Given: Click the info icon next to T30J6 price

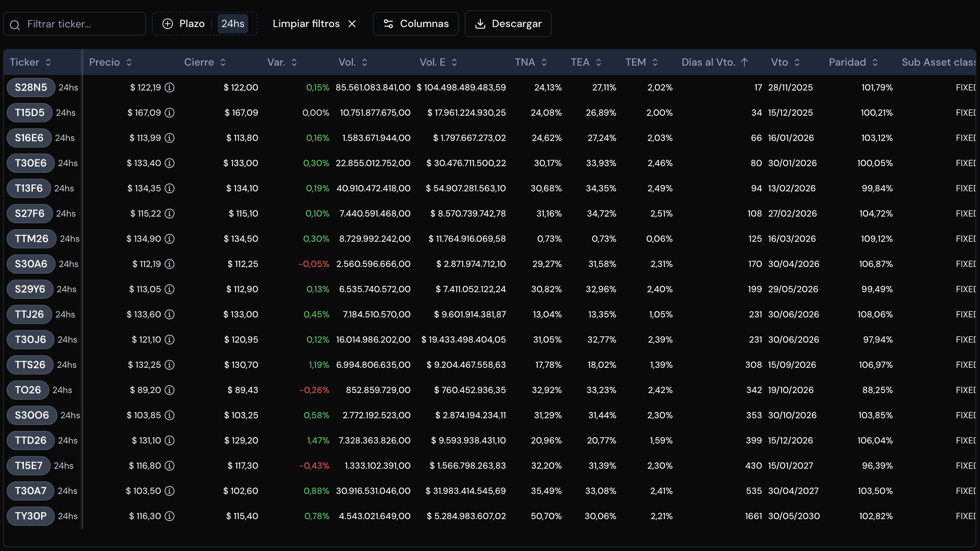Looking at the screenshot, I should coord(169,340).
